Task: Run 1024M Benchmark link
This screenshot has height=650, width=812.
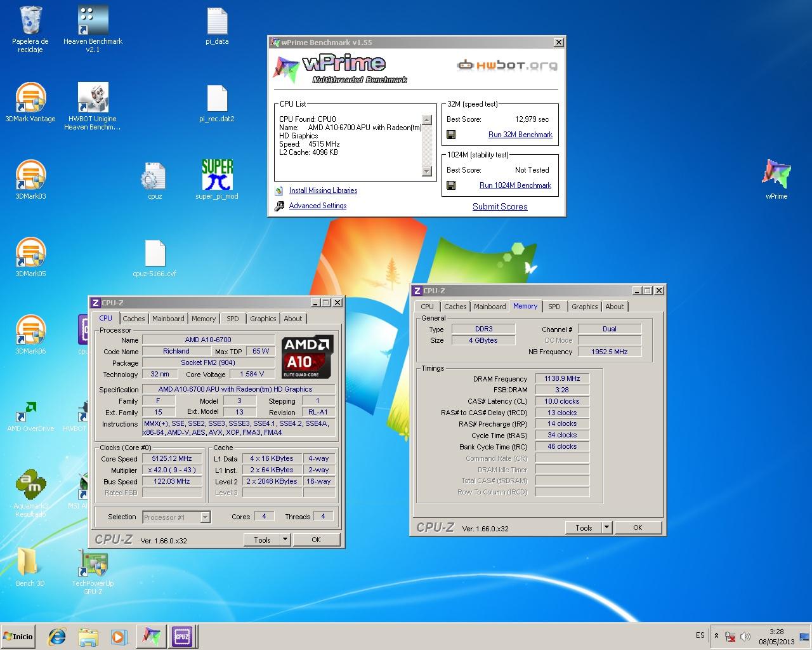Action: pyautogui.click(x=515, y=185)
